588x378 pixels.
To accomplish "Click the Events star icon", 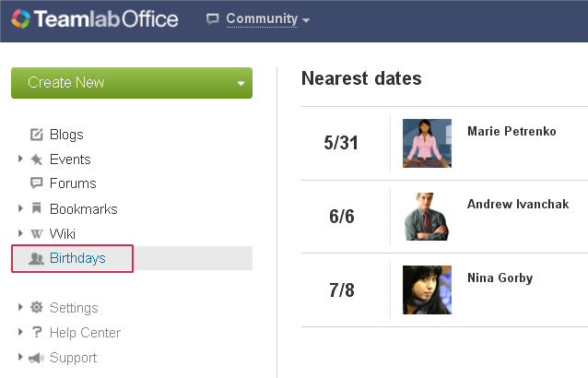I will 36,159.
